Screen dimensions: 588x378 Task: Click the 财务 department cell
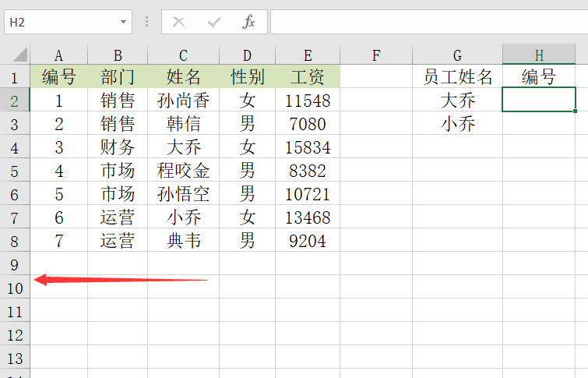(x=118, y=147)
